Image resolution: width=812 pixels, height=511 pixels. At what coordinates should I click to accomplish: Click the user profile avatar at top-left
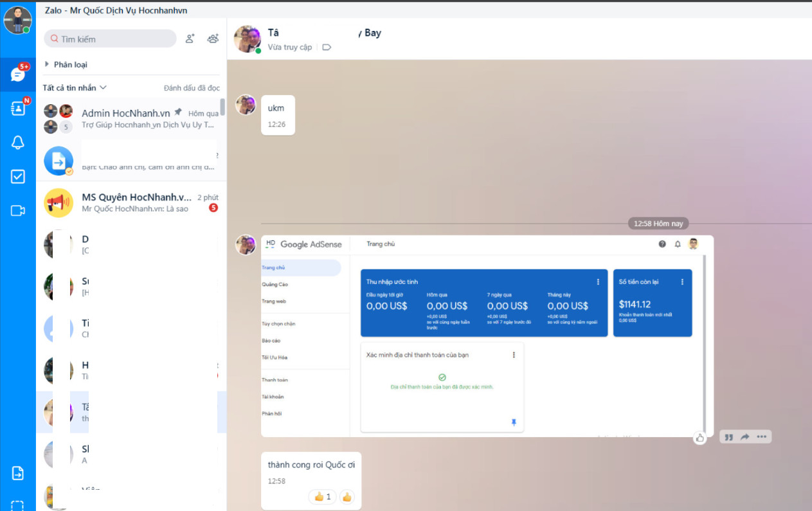tap(17, 20)
